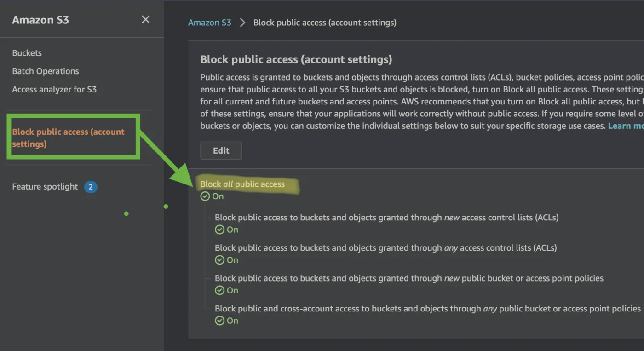This screenshot has width=644, height=351.
Task: Click the On check icon for cross-account access setting
Action: [x=219, y=321]
